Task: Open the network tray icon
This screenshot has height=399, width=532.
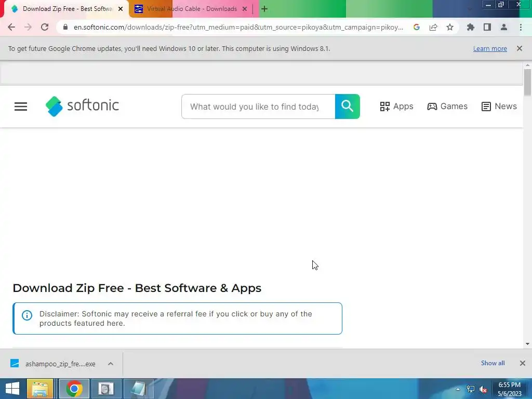Action: (471, 389)
